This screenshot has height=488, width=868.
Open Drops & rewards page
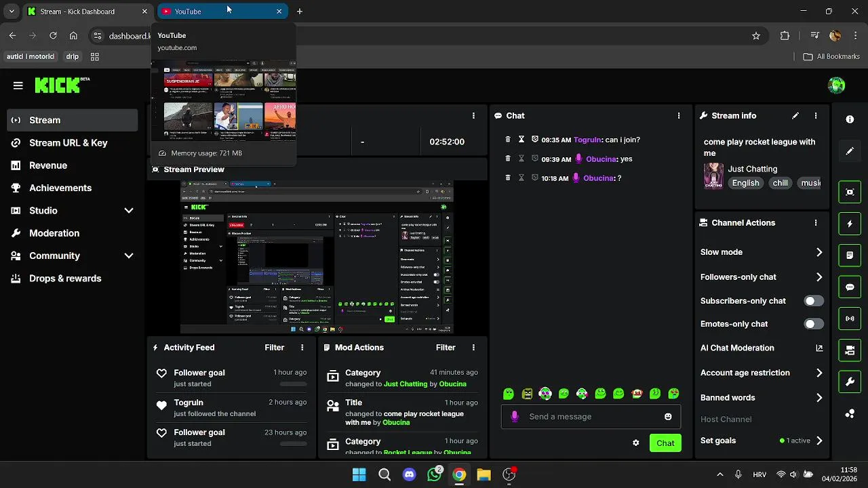pyautogui.click(x=73, y=279)
